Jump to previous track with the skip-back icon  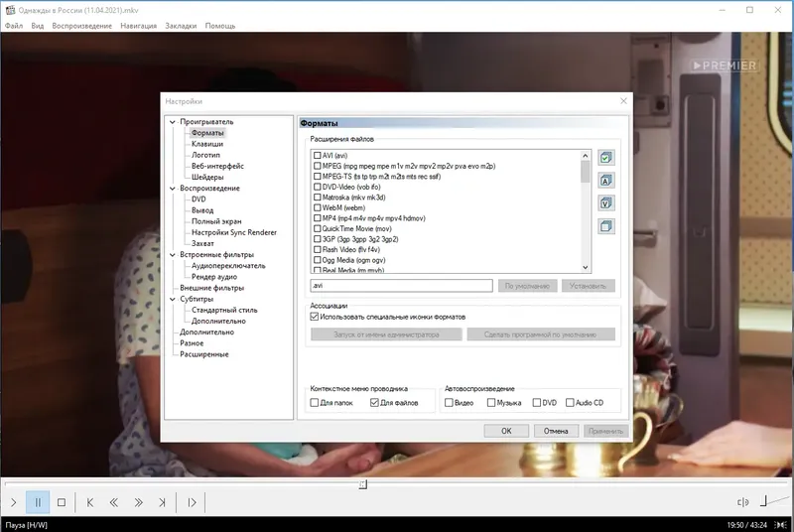[x=89, y=502]
